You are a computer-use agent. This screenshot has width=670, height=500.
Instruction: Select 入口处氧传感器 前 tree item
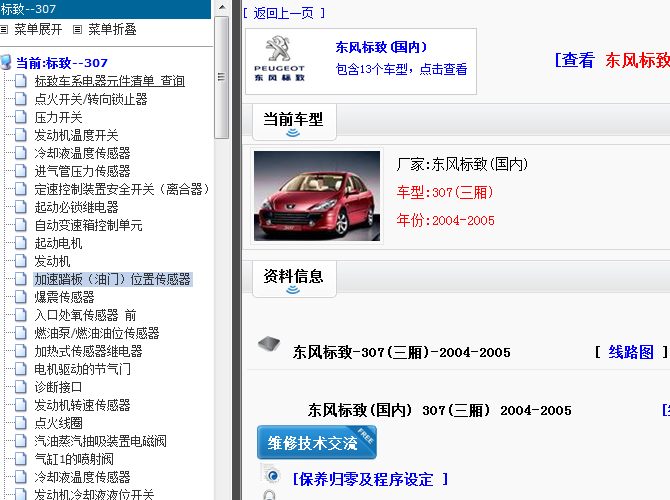[85, 315]
